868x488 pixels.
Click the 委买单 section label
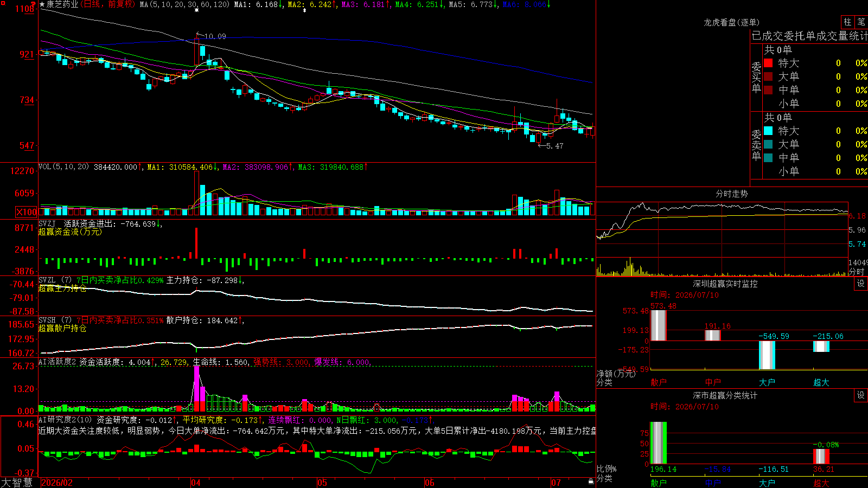pos(756,77)
